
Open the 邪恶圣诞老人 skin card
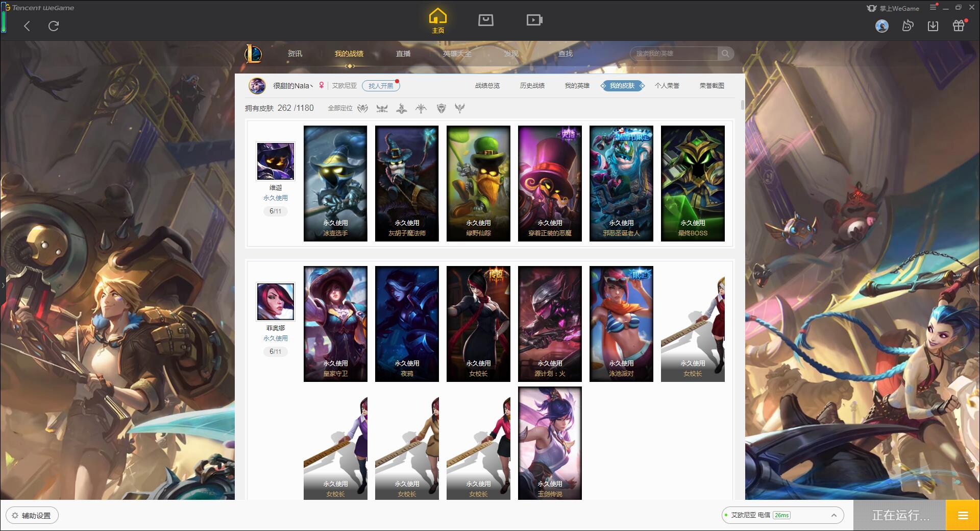(x=621, y=184)
